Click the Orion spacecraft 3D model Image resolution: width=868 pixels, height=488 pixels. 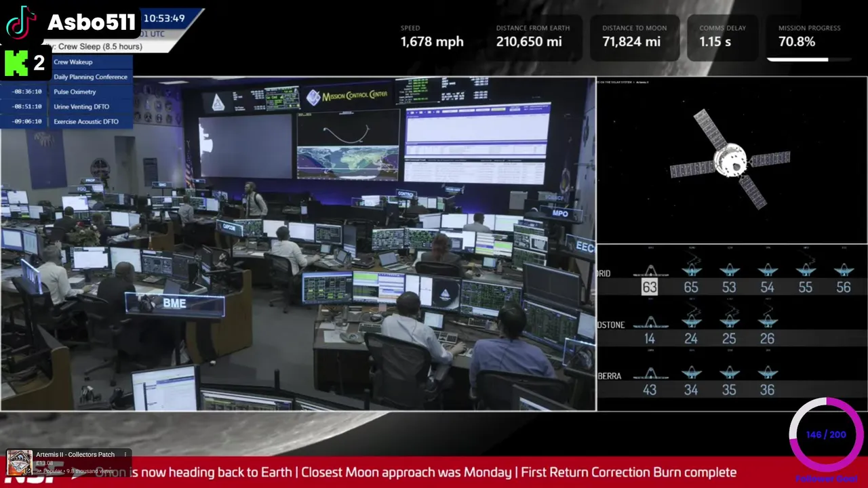(x=731, y=160)
